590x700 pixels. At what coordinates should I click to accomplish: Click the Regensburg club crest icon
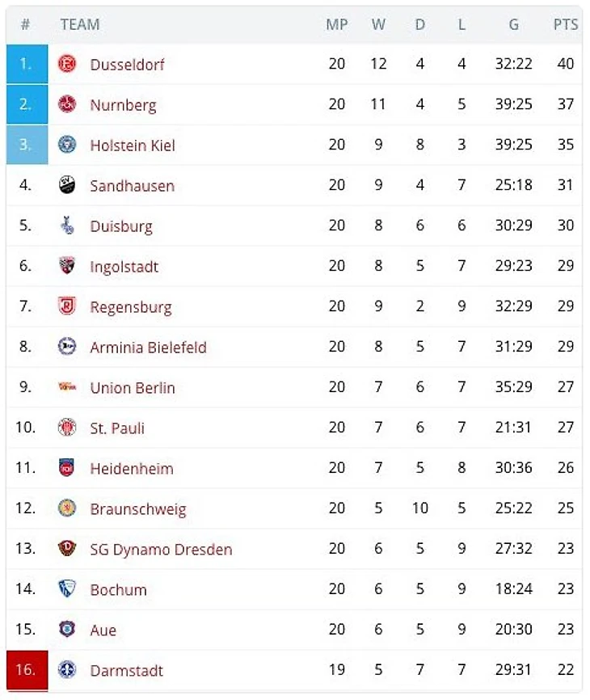coord(67,306)
